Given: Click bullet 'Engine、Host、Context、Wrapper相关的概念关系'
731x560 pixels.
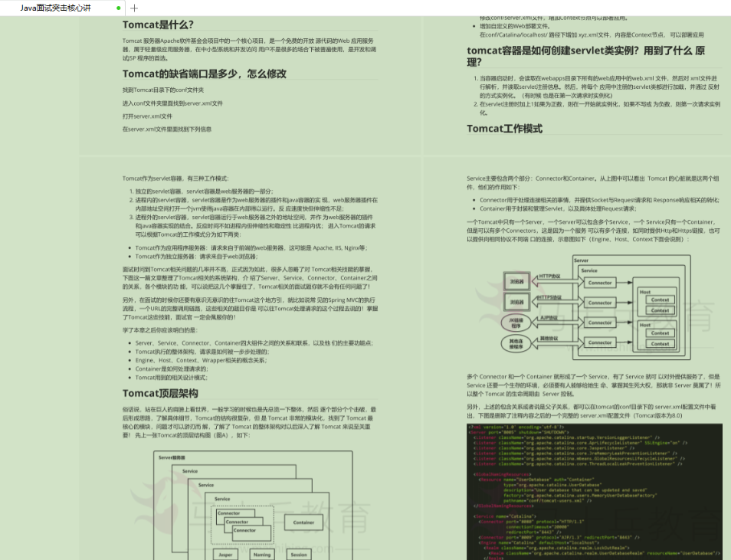Looking at the screenshot, I should pos(202,360).
